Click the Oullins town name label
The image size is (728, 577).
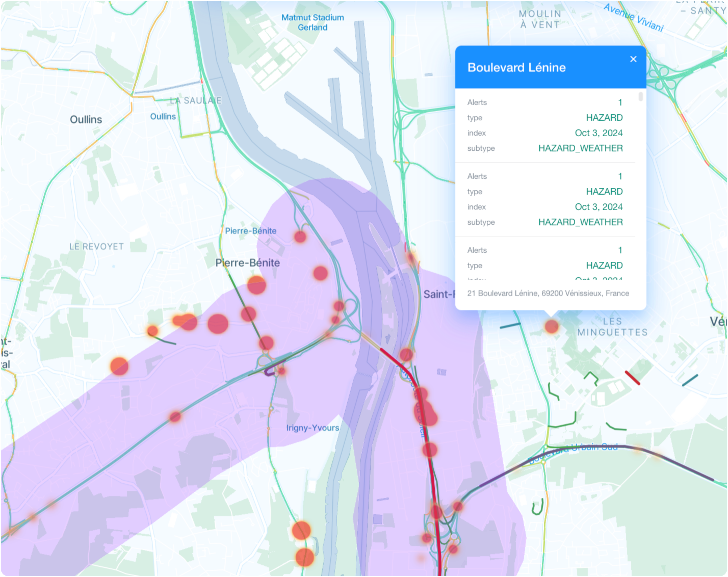point(86,120)
